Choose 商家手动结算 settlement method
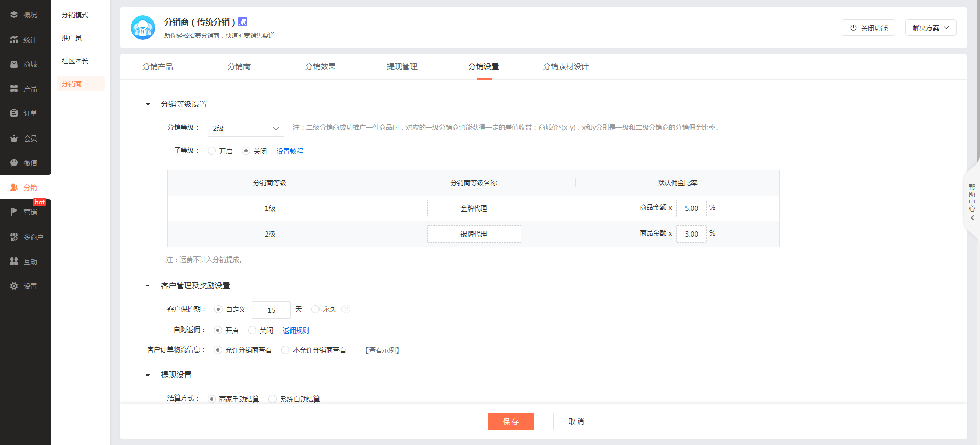 [x=212, y=399]
